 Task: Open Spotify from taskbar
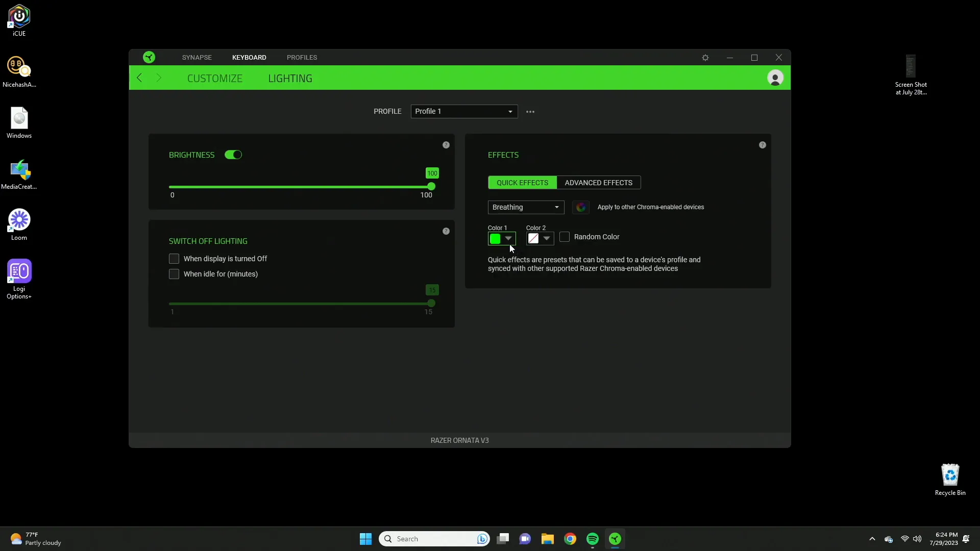coord(593,539)
